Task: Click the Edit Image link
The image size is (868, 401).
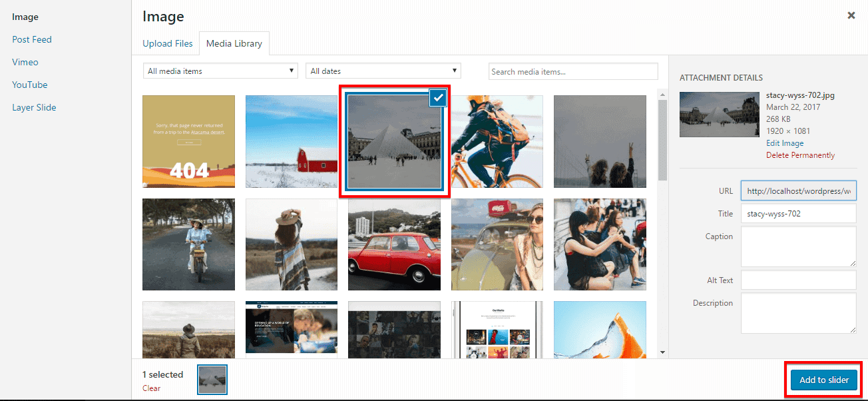Action: tap(785, 143)
